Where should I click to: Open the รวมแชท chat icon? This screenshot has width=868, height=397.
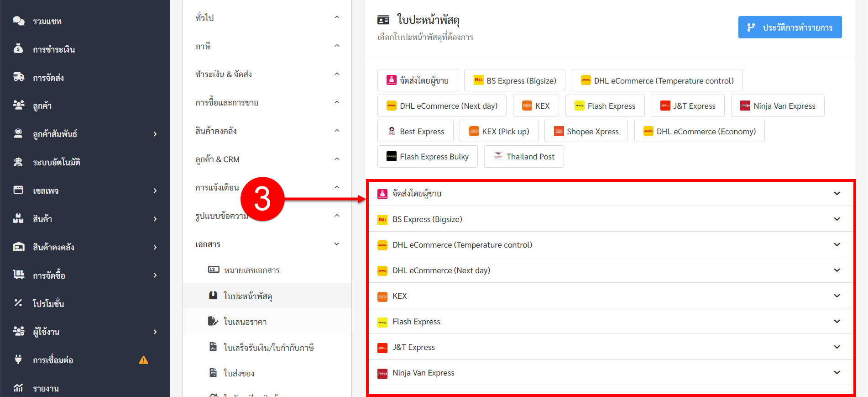pyautogui.click(x=18, y=21)
